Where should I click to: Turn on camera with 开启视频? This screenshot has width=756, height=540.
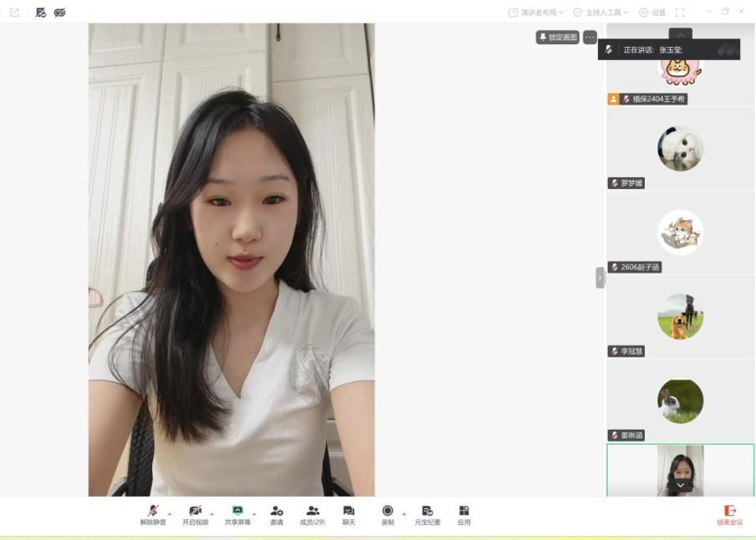(195, 515)
